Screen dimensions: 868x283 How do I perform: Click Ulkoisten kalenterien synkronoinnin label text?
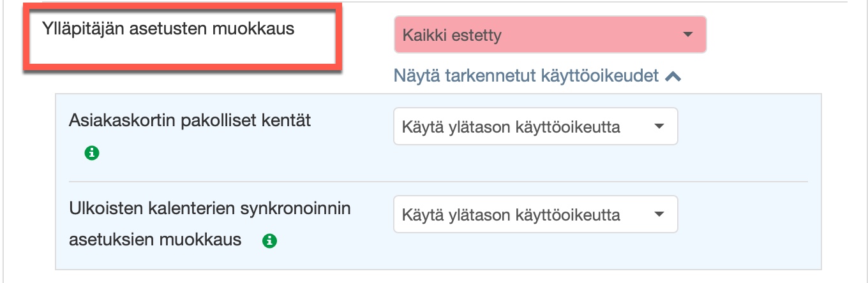click(209, 208)
